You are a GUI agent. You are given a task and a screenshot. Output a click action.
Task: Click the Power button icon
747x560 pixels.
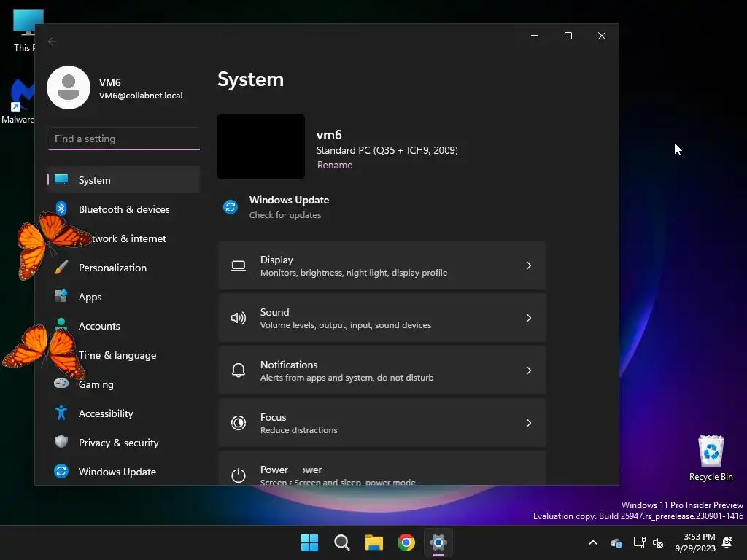(x=239, y=475)
